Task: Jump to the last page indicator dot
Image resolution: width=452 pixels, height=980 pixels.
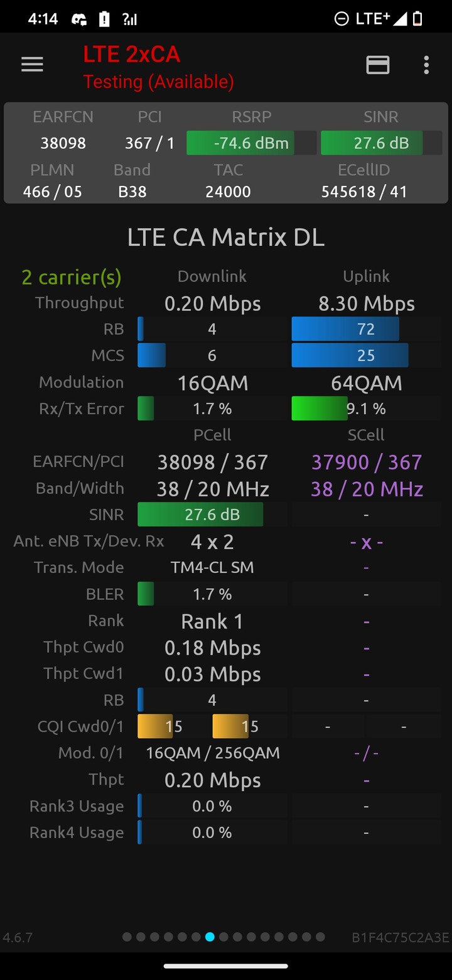Action: pyautogui.click(x=320, y=937)
